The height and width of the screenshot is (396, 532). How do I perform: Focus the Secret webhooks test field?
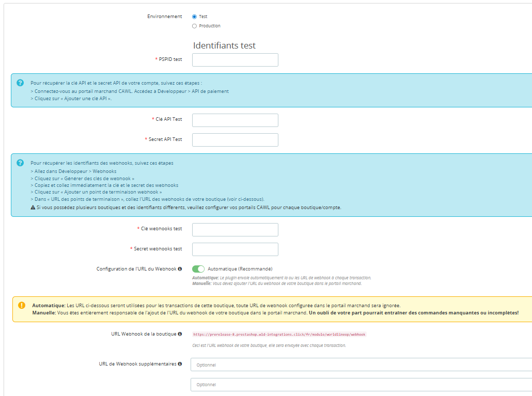click(x=235, y=249)
